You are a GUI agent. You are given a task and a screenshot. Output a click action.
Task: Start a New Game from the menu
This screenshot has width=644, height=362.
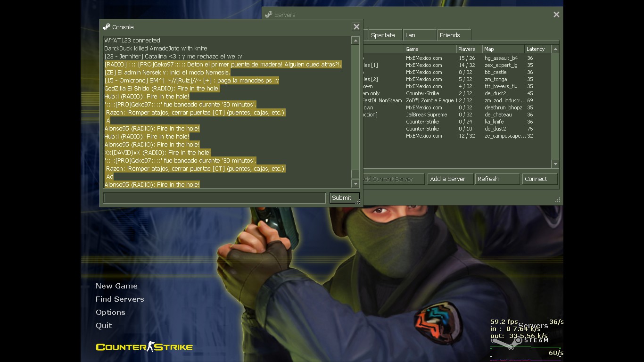(x=116, y=286)
